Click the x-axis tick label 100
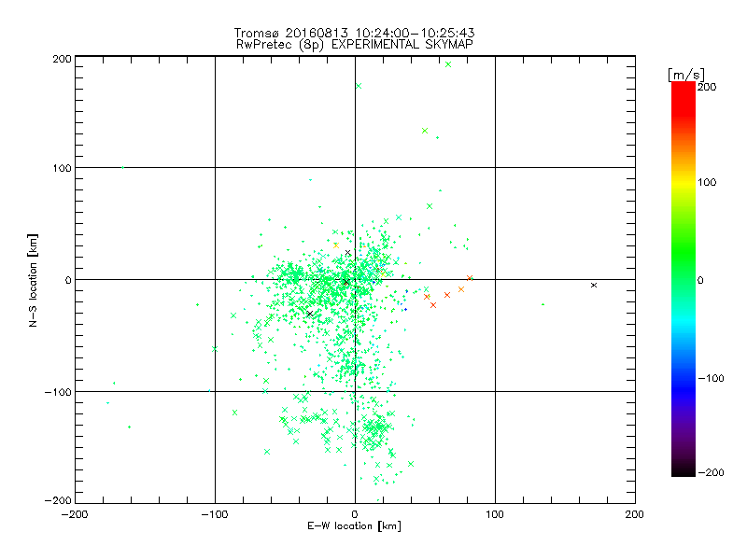 [x=495, y=515]
